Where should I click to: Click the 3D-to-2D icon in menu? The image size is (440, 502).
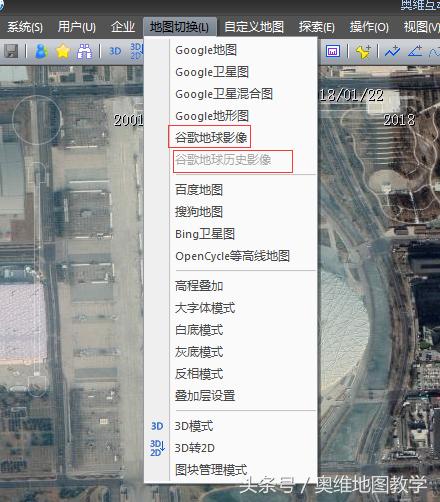pyautogui.click(x=157, y=448)
